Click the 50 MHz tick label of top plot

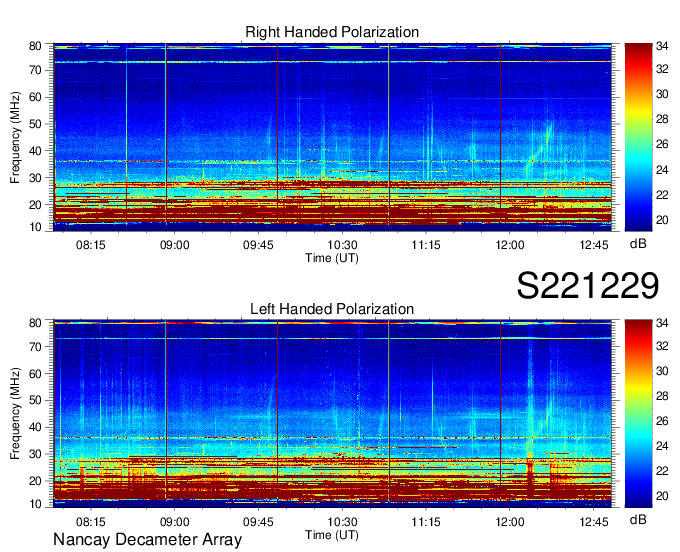[x=35, y=124]
